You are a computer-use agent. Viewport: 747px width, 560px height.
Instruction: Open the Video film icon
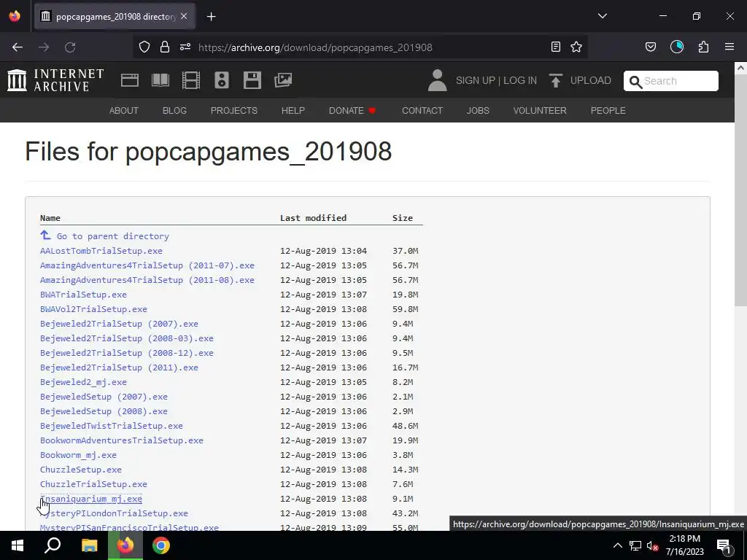[x=190, y=80]
